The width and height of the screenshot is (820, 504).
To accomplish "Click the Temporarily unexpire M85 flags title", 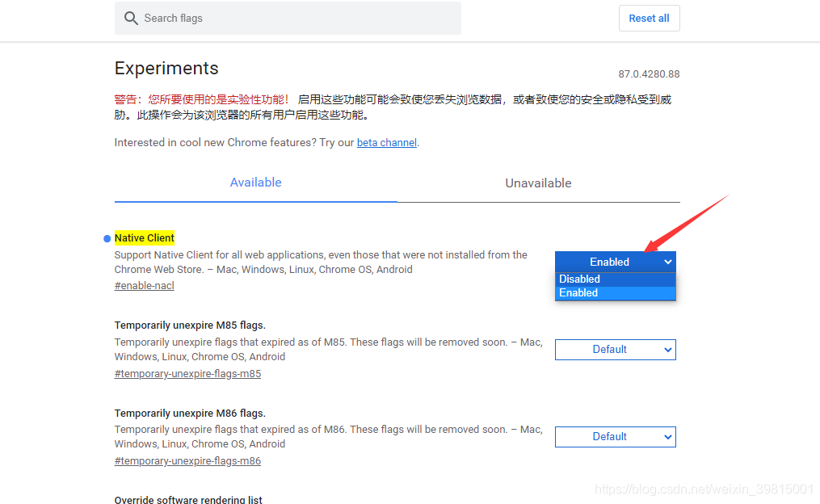I will (190, 325).
